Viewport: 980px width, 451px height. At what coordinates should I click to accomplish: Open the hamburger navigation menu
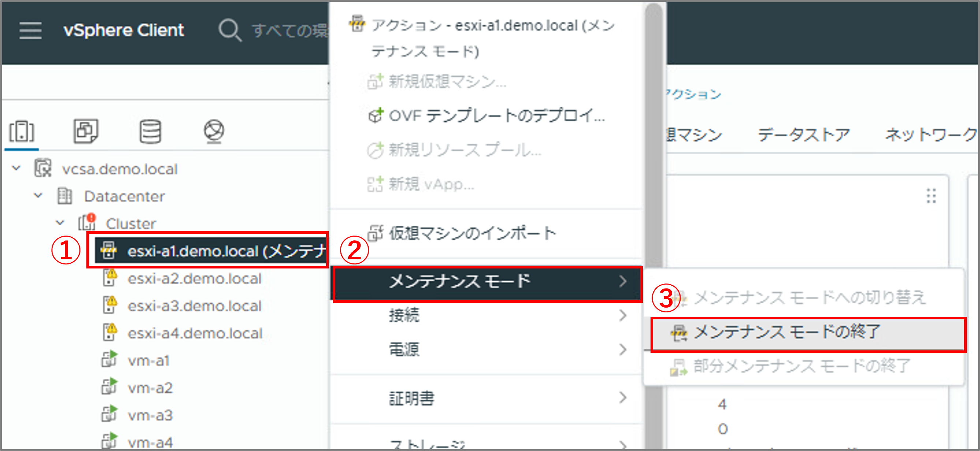point(30,30)
